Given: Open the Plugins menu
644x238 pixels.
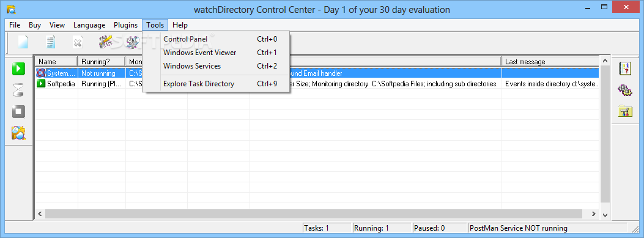Looking at the screenshot, I should [x=125, y=25].
